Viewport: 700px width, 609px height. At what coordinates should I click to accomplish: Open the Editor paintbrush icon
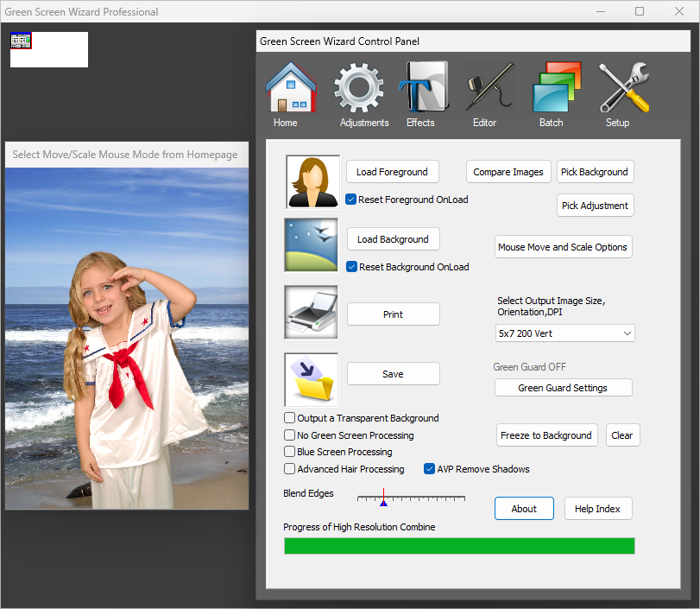[485, 86]
